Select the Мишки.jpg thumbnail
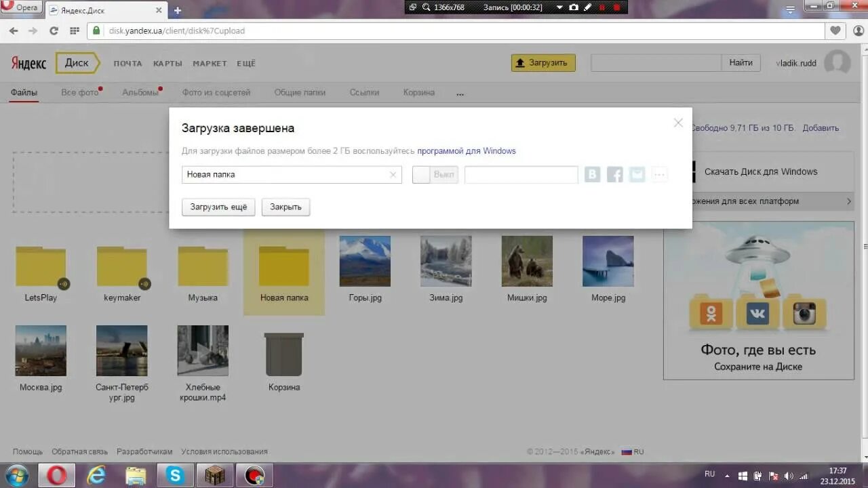Screen dimensions: 868x488 (527, 261)
